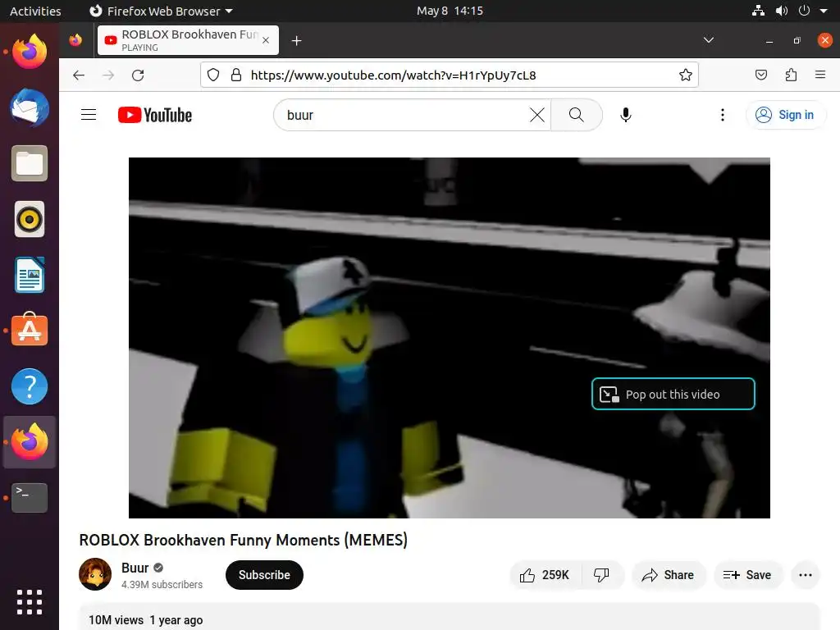View site security padlock info
This screenshot has height=630, width=840.
coord(235,75)
